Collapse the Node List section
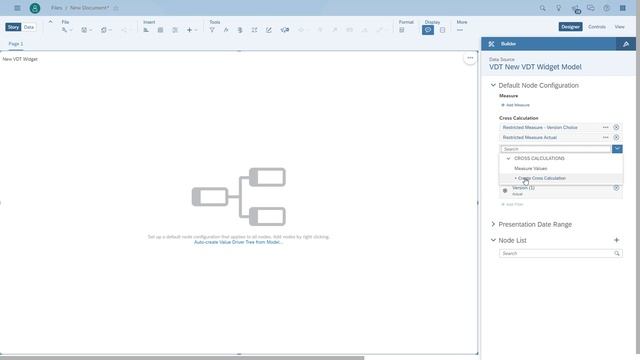The image size is (640, 360). pyautogui.click(x=493, y=240)
